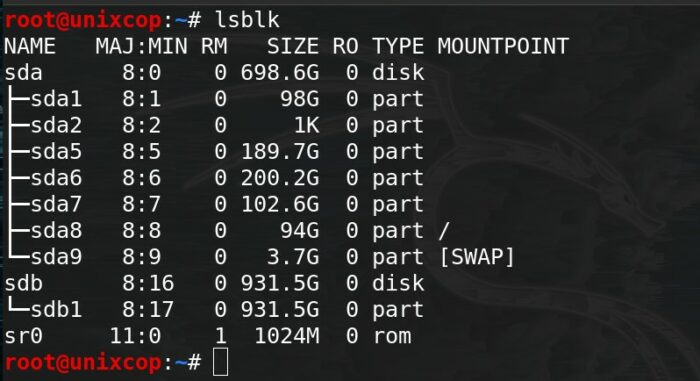Select the sda2 partition entry
Viewport: 700px width, 381px height.
click(56, 125)
